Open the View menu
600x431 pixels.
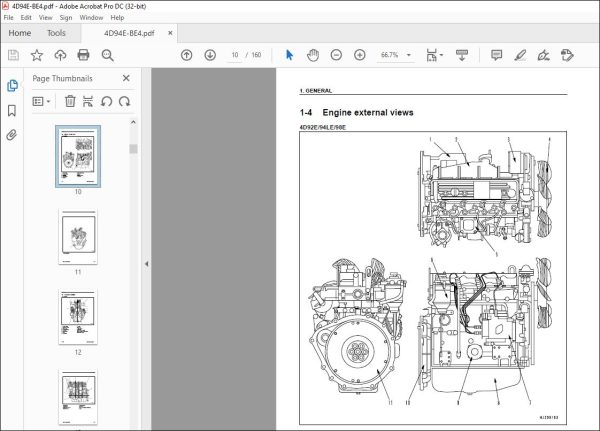[x=46, y=18]
